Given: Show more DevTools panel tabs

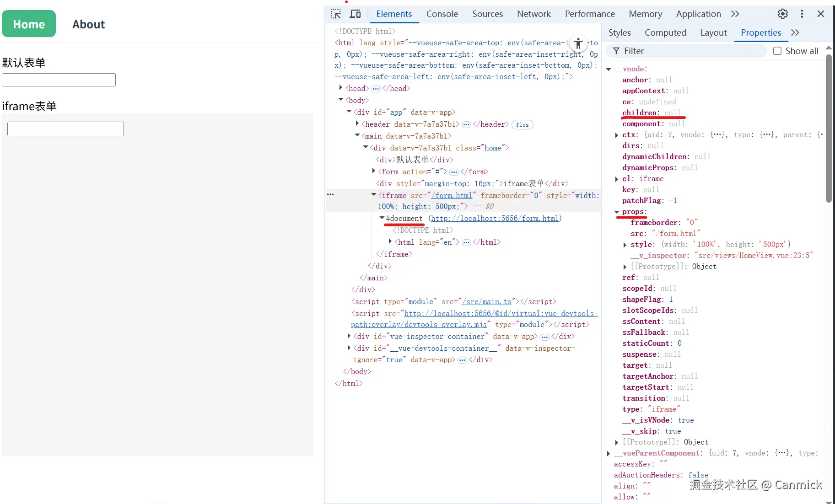Looking at the screenshot, I should [x=735, y=14].
